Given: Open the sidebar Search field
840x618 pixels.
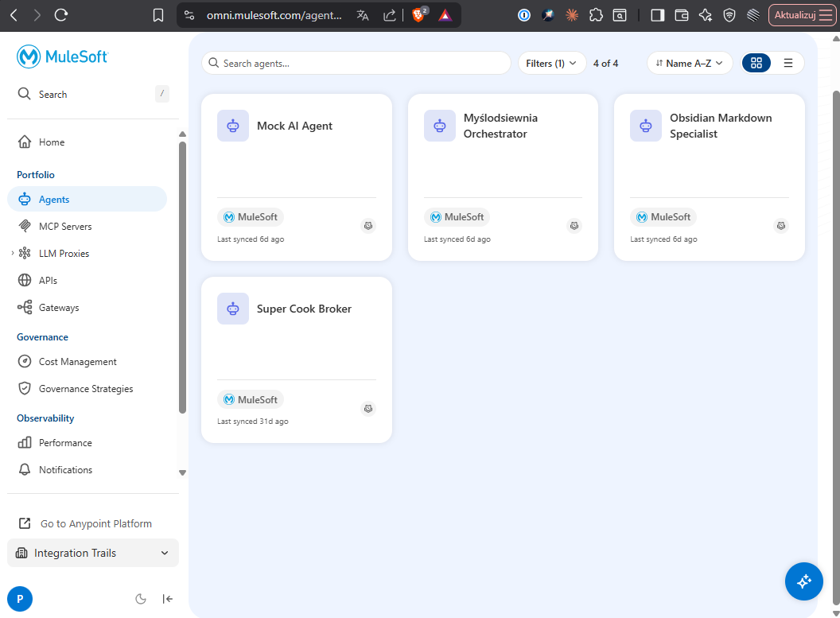Looking at the screenshot, I should coord(93,94).
